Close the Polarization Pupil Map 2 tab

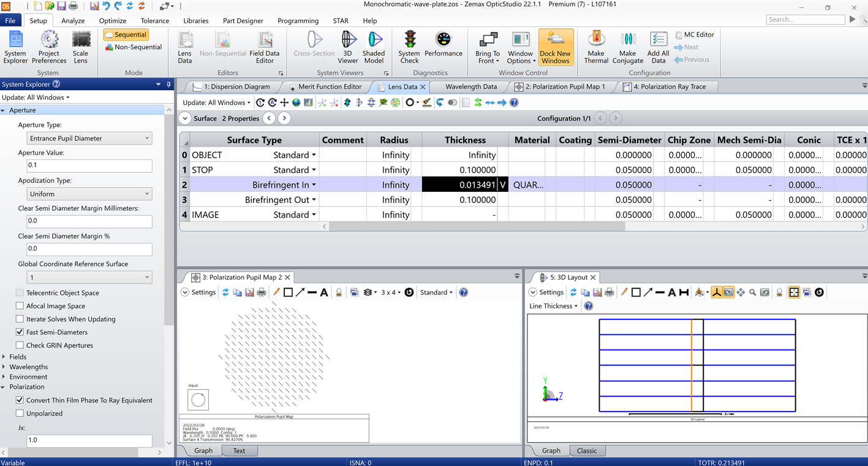pos(288,277)
